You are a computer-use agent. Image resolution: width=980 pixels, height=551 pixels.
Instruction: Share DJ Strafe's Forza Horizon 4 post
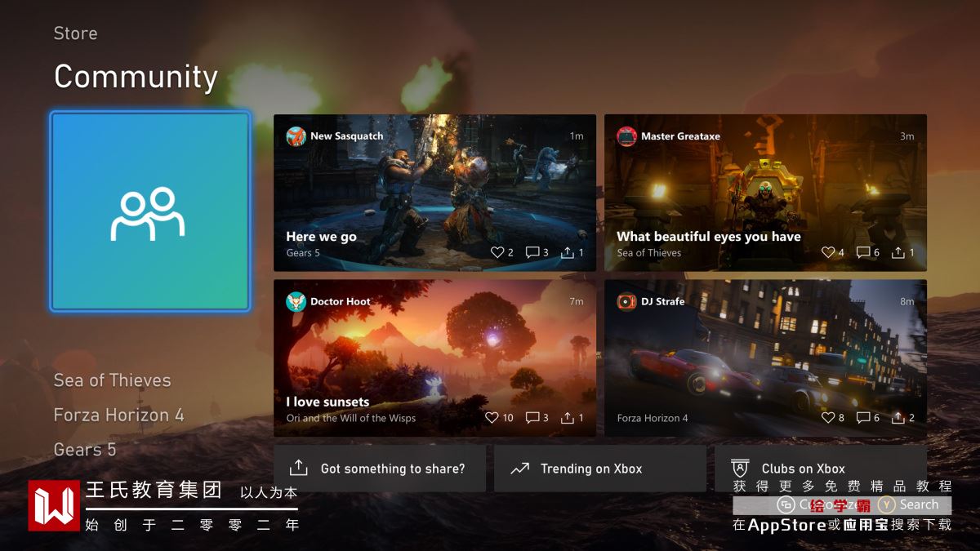tap(898, 417)
